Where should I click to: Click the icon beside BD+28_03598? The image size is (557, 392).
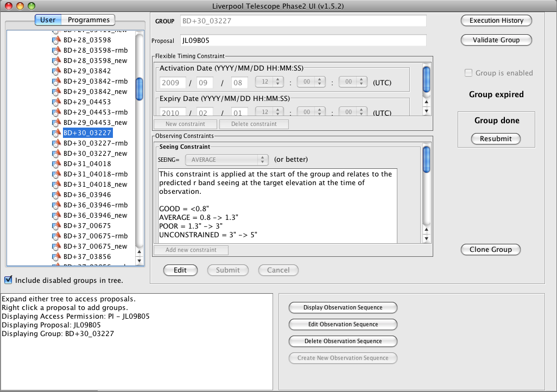click(x=56, y=40)
